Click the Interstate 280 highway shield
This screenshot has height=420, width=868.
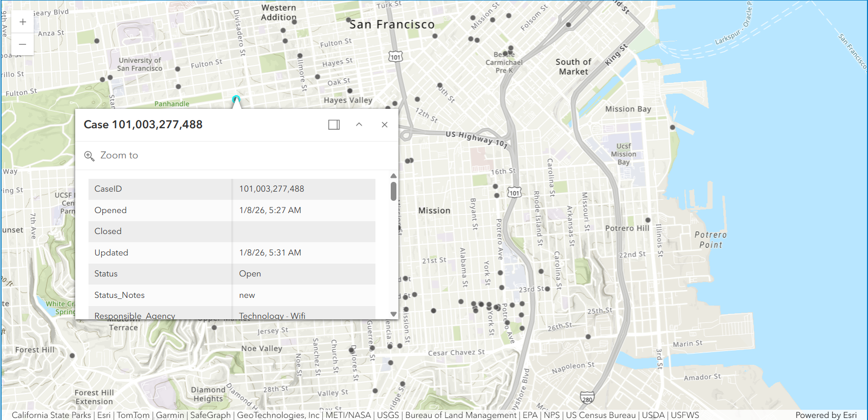pyautogui.click(x=587, y=399)
